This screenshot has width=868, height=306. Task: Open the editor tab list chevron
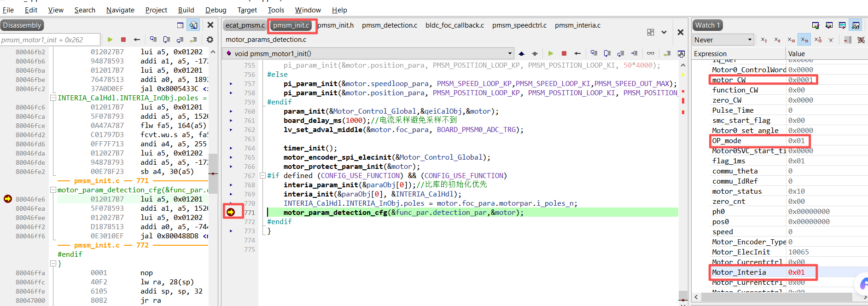click(664, 32)
